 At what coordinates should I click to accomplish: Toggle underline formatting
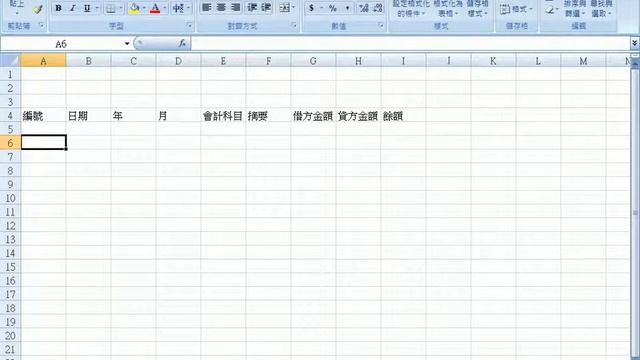tap(87, 8)
